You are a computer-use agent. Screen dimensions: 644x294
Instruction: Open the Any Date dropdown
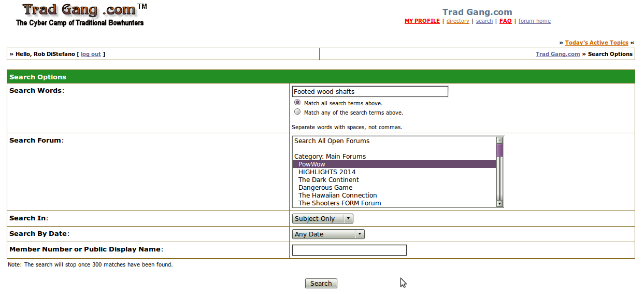click(x=328, y=234)
